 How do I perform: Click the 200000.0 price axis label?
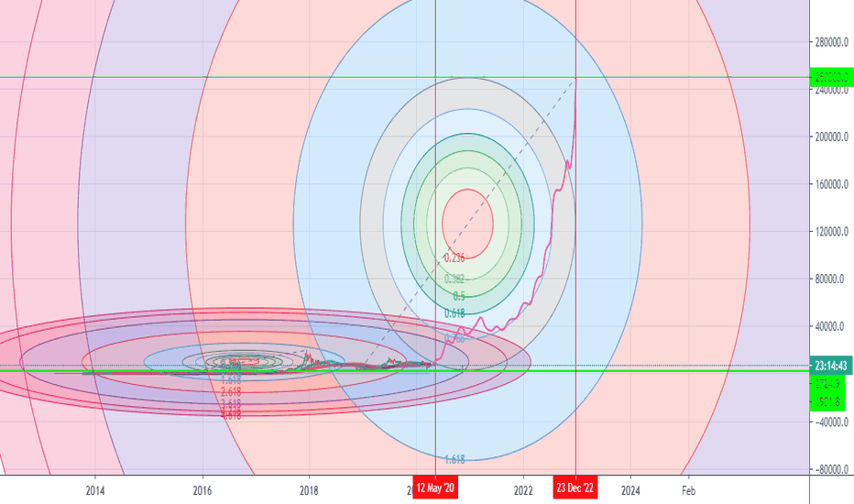832,137
